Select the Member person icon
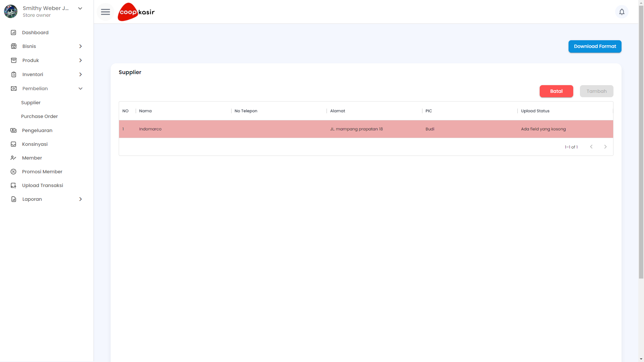Screen dimensions: 644x362 pos(13,158)
